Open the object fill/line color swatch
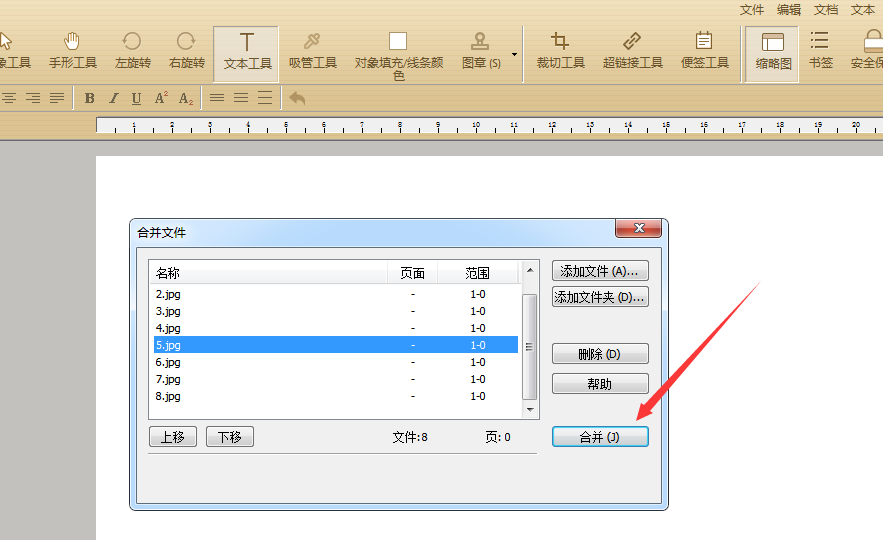 [398, 41]
